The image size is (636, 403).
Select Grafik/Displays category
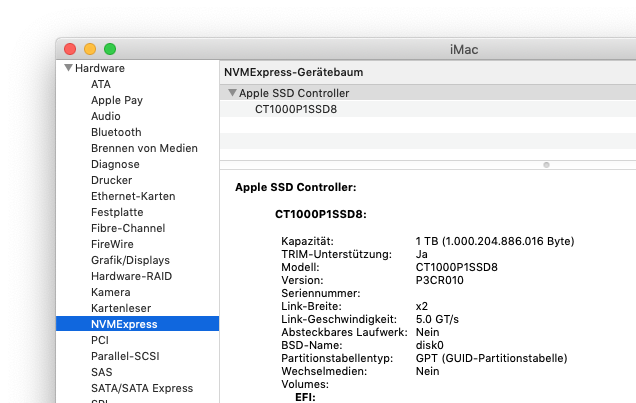pos(130,260)
